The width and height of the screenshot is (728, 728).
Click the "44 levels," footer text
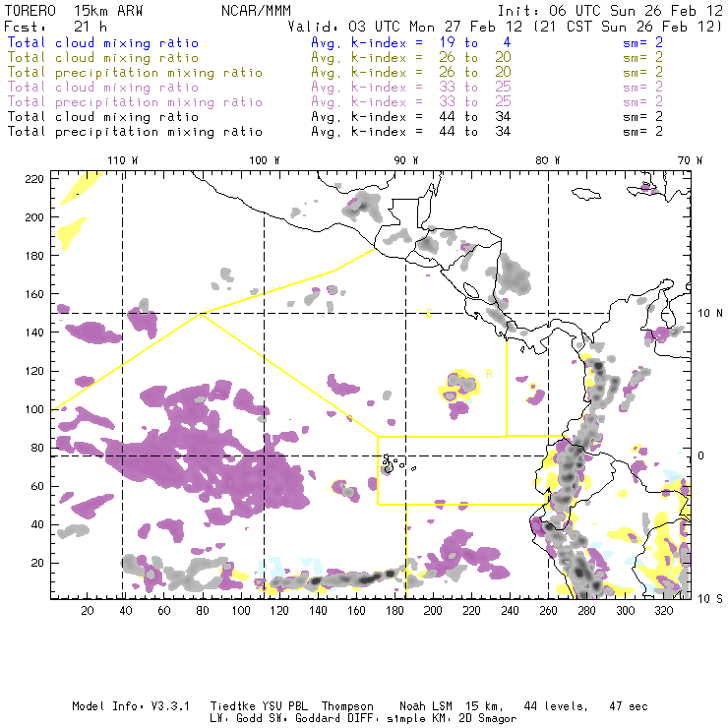point(556,706)
